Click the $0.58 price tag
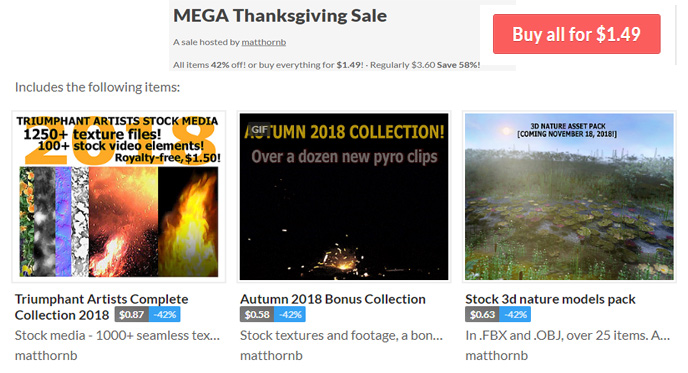688x373 pixels. (257, 314)
